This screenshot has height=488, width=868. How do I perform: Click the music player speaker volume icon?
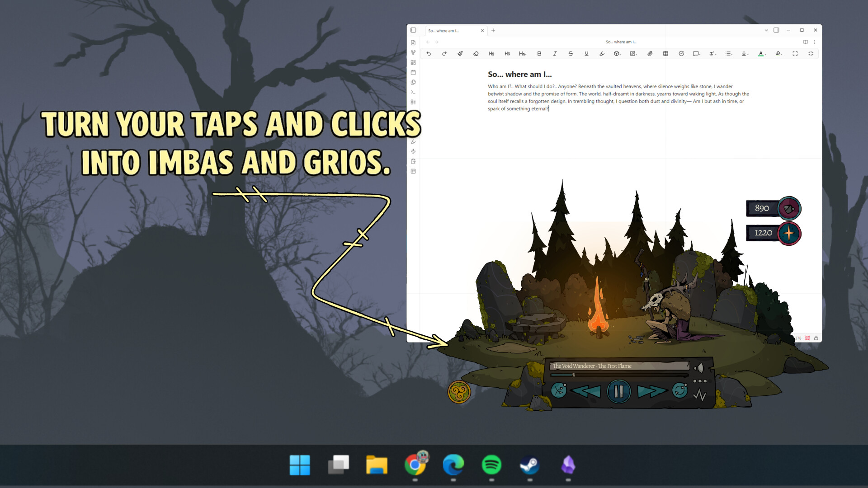click(699, 368)
